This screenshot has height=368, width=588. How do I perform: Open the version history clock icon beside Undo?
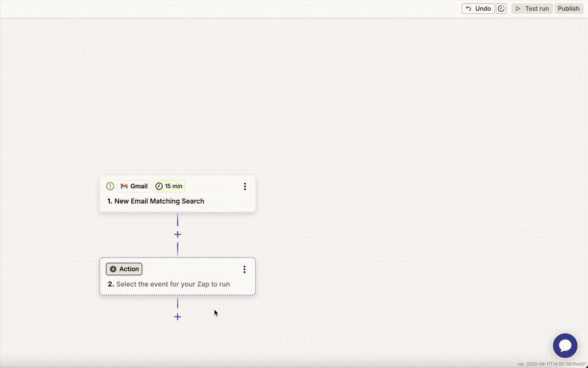(x=501, y=8)
